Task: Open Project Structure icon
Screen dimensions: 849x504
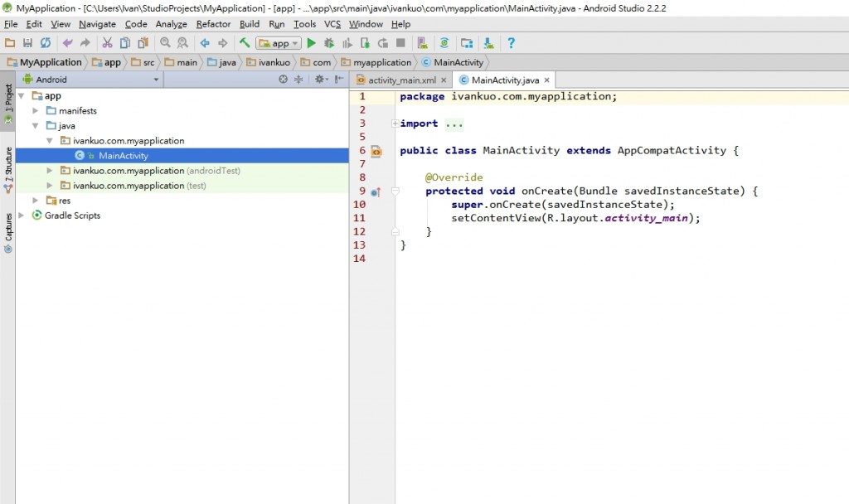Action: [467, 43]
